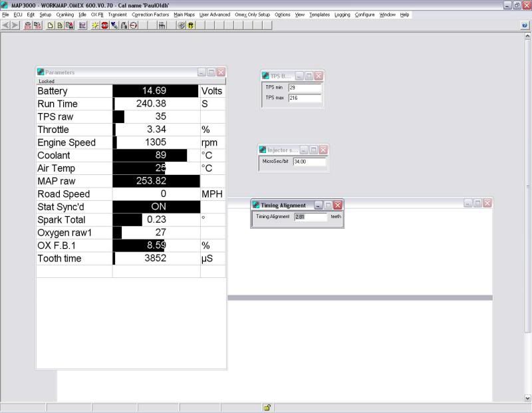Click the MicroSec/bit input field

tap(309, 162)
